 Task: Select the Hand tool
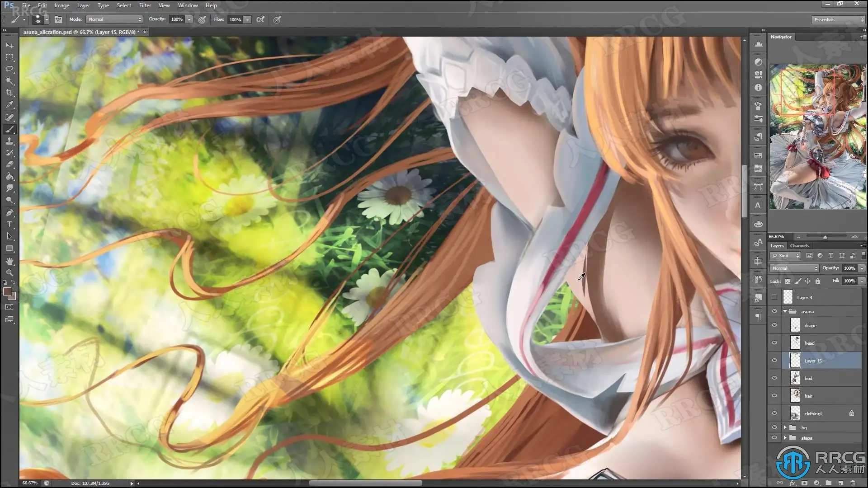click(x=9, y=261)
